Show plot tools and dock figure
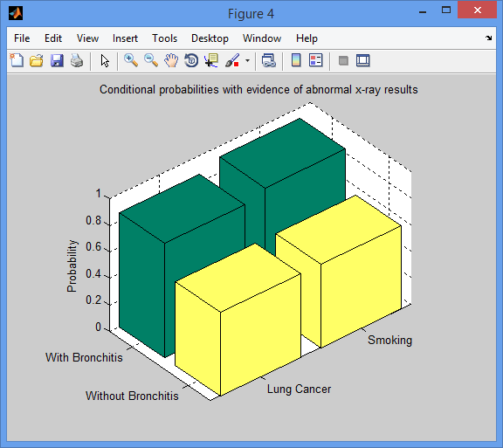This screenshot has width=503, height=448. pyautogui.click(x=363, y=60)
